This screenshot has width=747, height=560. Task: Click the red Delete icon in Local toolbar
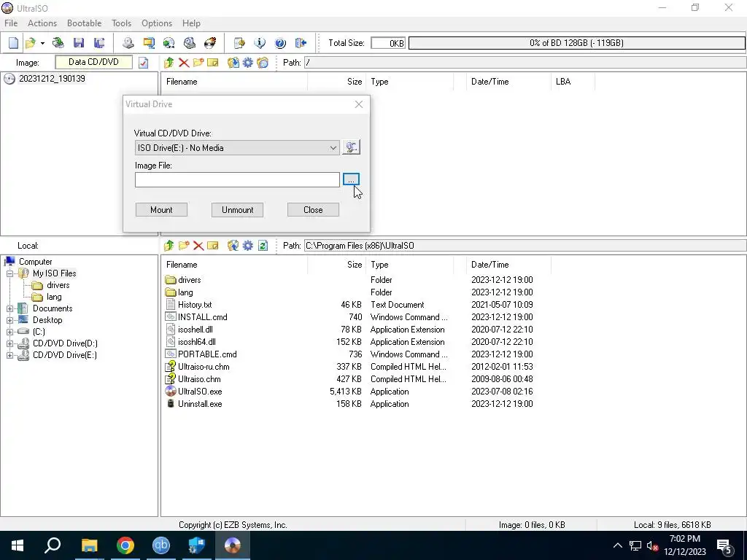pyautogui.click(x=198, y=246)
